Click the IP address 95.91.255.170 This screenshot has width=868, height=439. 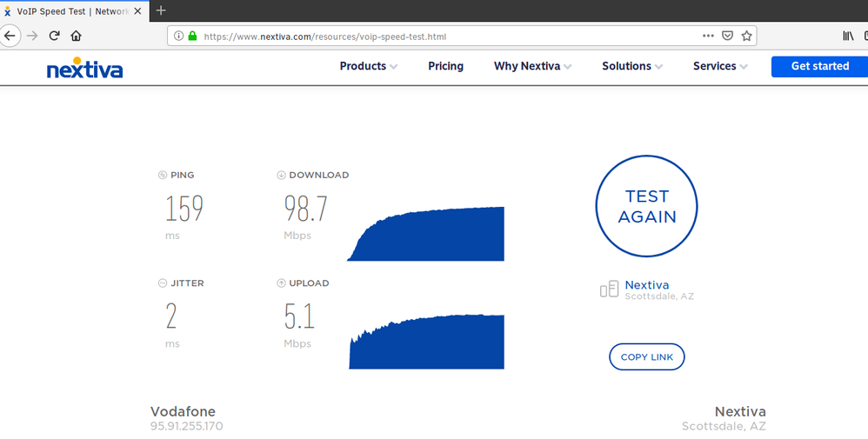[186, 426]
